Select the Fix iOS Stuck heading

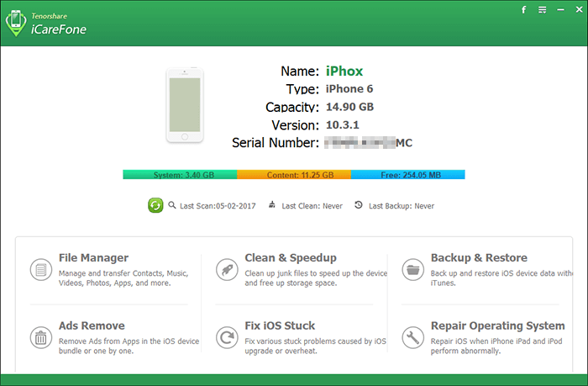280,325
